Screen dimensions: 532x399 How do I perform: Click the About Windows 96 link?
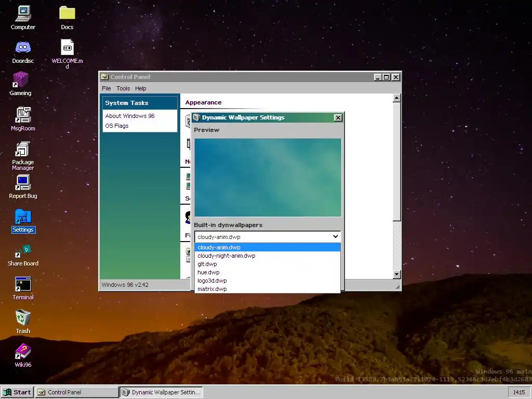(129, 116)
